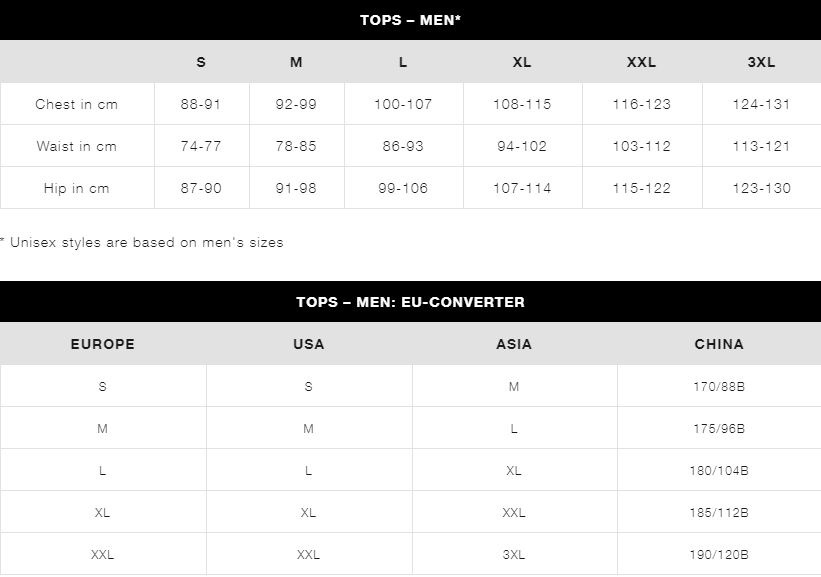Click the CHINA column header
This screenshot has height=577, width=821.
point(719,344)
